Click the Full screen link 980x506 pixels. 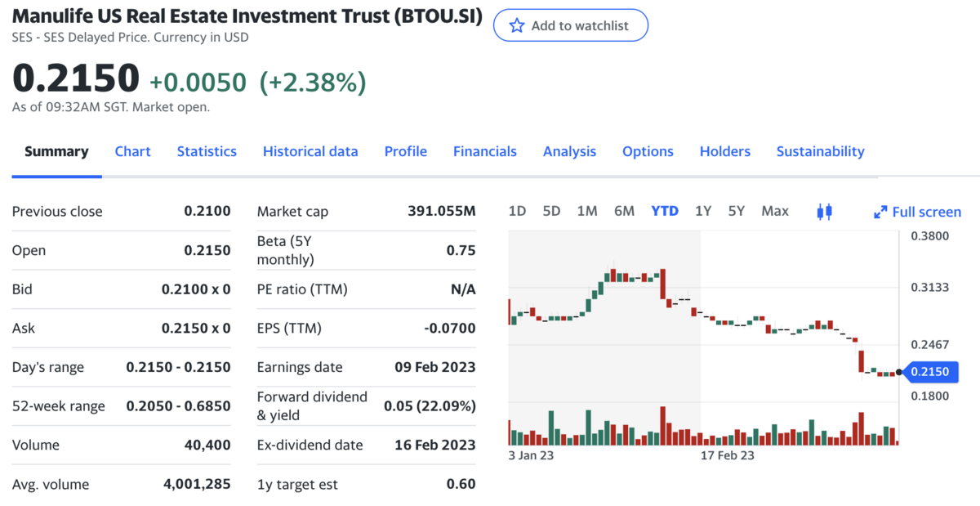[x=926, y=213]
